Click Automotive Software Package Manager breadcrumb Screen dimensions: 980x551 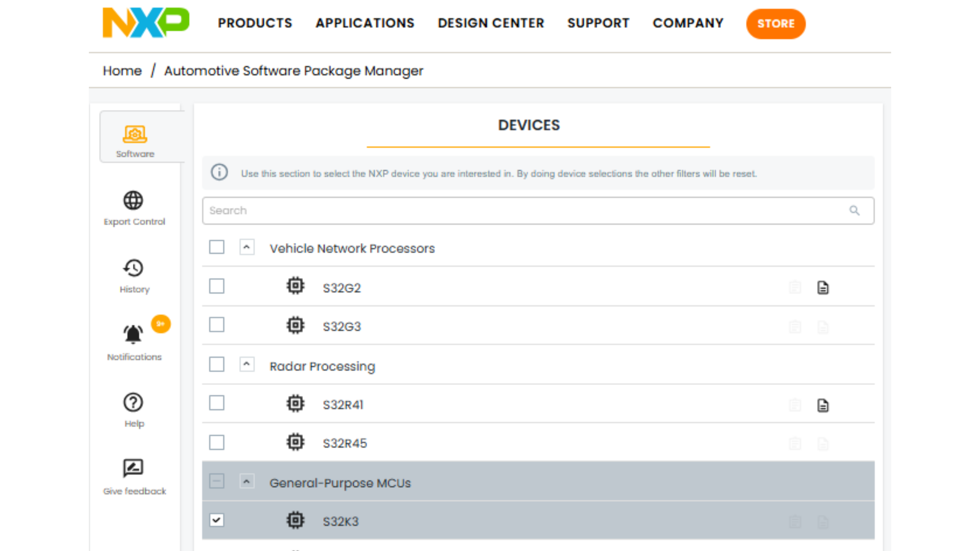point(294,71)
